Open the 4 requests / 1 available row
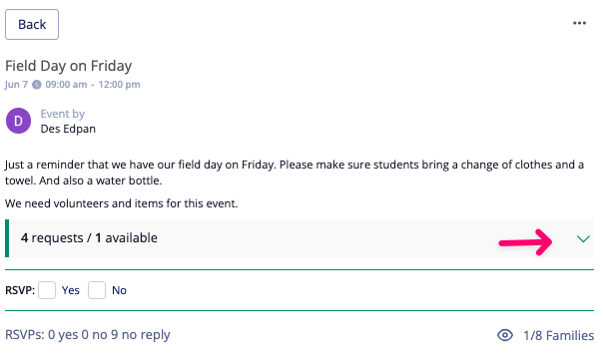The height and width of the screenshot is (364, 604). click(x=300, y=238)
